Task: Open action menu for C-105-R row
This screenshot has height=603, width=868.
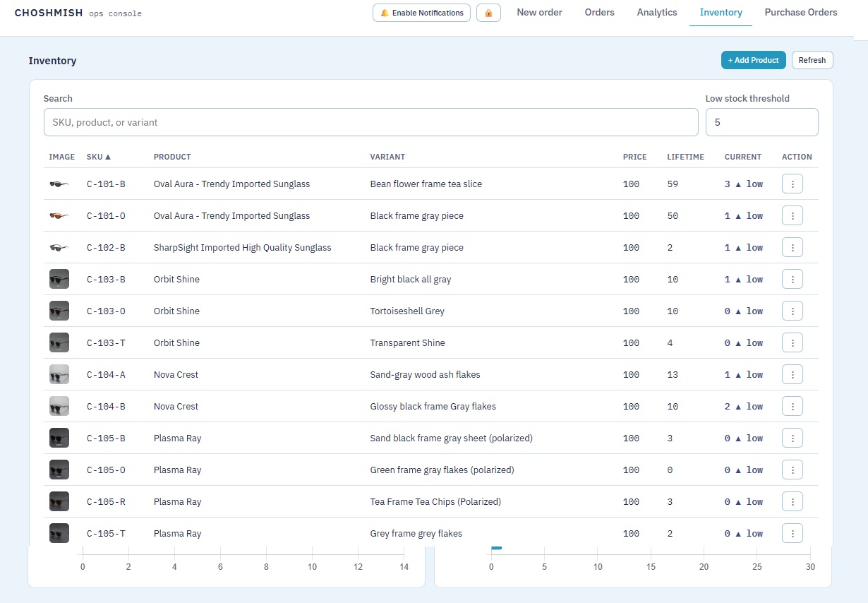Action: (x=792, y=501)
